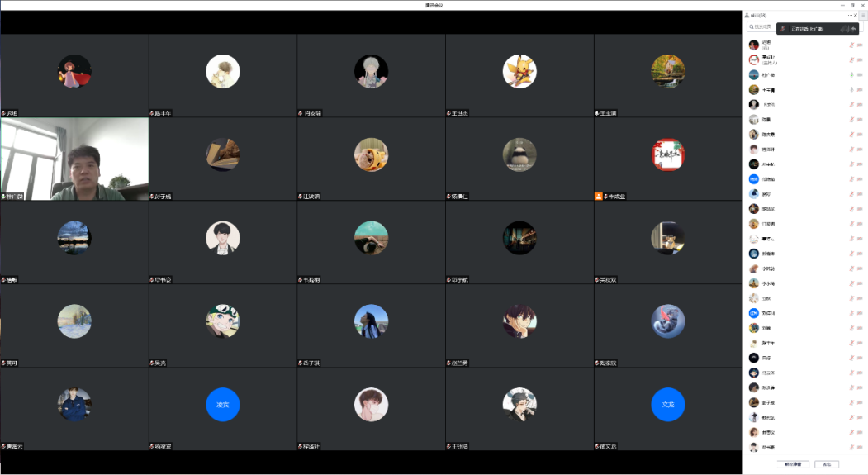Select the blue 文龙 avatar video tile
The image size is (868, 475).
pos(667,405)
